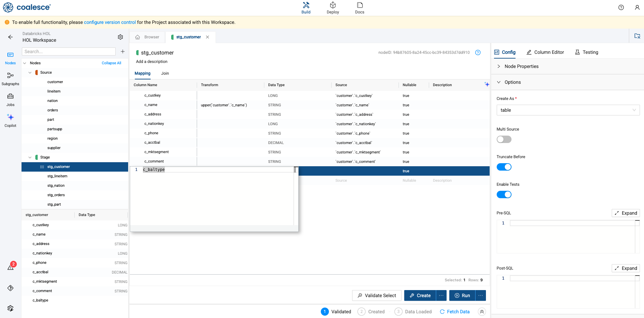This screenshot has width=644, height=318.
Task: Close the stg_customer tab
Action: coord(207,37)
